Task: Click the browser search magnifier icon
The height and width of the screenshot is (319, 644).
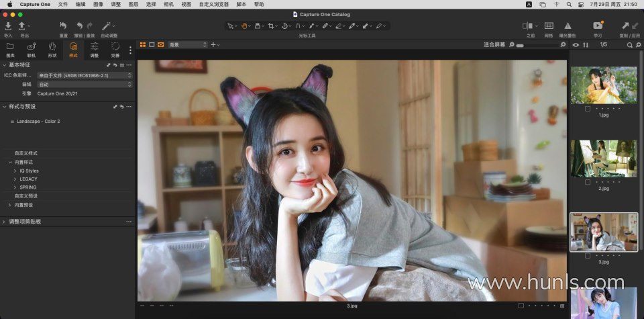Action: 629,45
